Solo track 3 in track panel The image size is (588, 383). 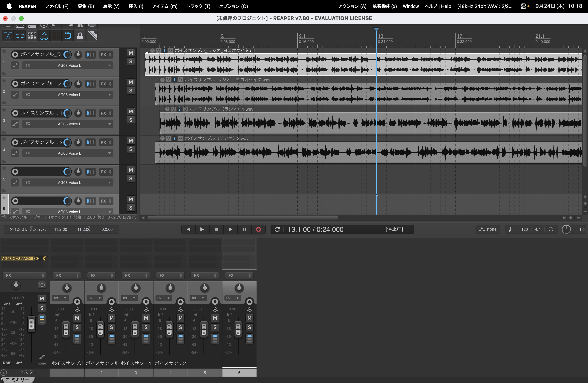pos(131,120)
